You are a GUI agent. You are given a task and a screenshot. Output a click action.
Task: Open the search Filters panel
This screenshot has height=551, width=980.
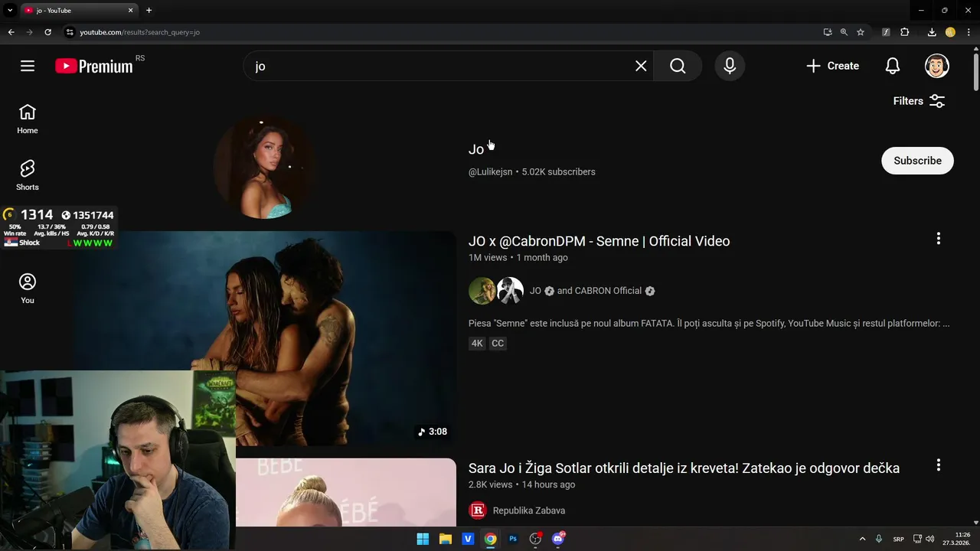point(919,101)
